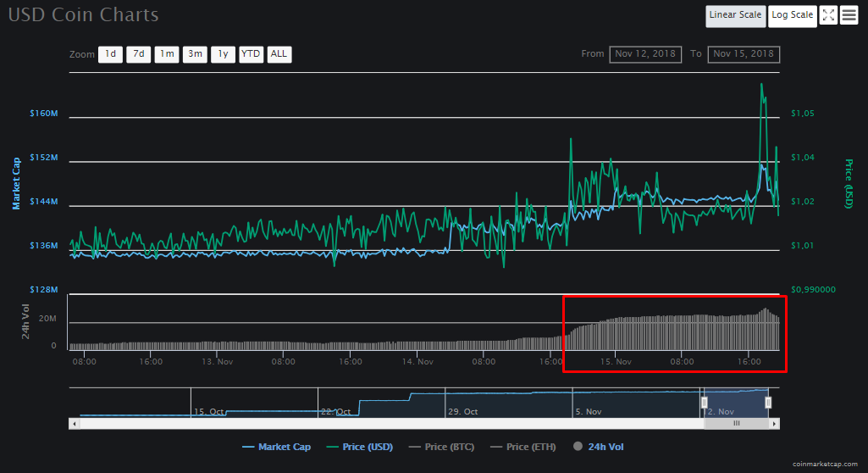Image resolution: width=868 pixels, height=473 pixels.
Task: Set zoom range to 7d
Action: 138,54
